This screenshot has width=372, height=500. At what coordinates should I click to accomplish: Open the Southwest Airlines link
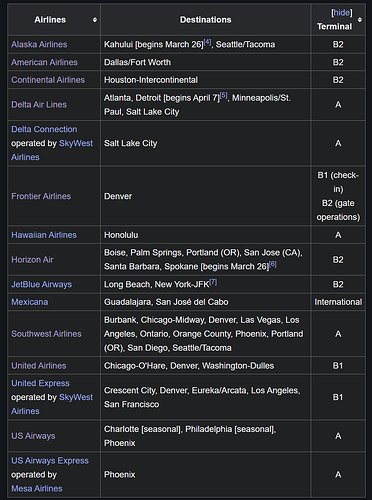tap(46, 334)
